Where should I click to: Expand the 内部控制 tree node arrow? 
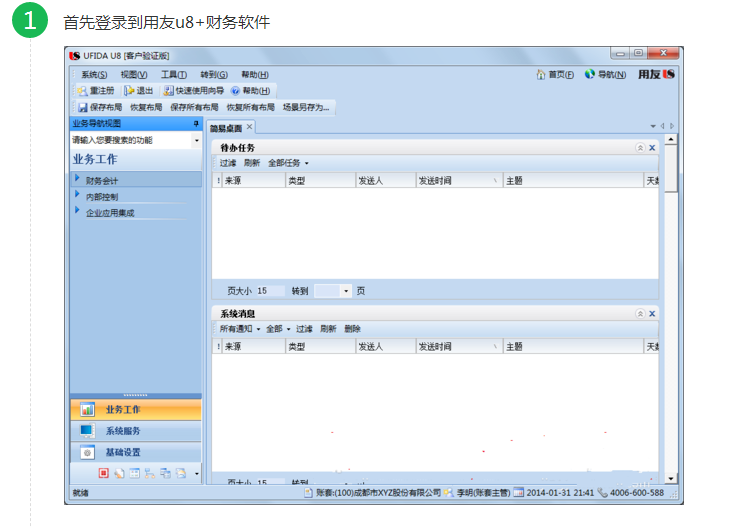tap(77, 194)
